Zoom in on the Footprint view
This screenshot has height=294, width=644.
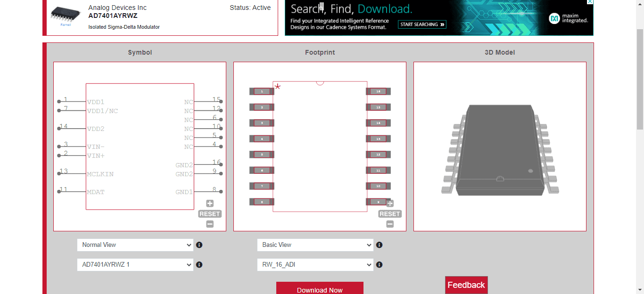[390, 204]
